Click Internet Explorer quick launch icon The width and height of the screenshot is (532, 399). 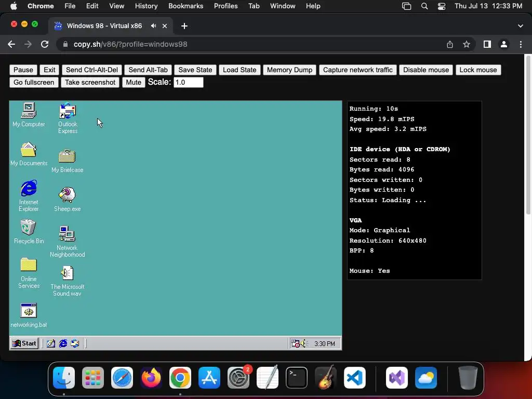click(63, 343)
